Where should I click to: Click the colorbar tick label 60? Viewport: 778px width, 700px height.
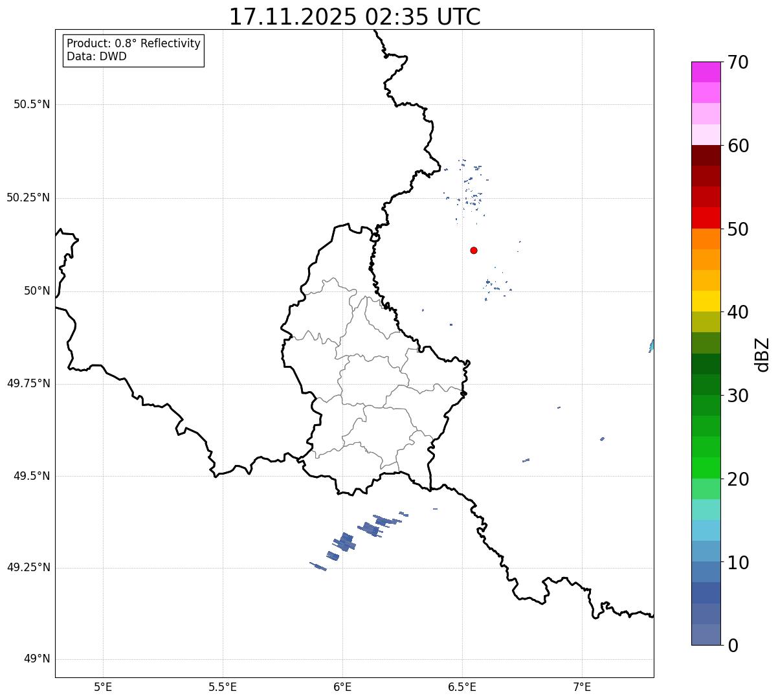pyautogui.click(x=738, y=146)
